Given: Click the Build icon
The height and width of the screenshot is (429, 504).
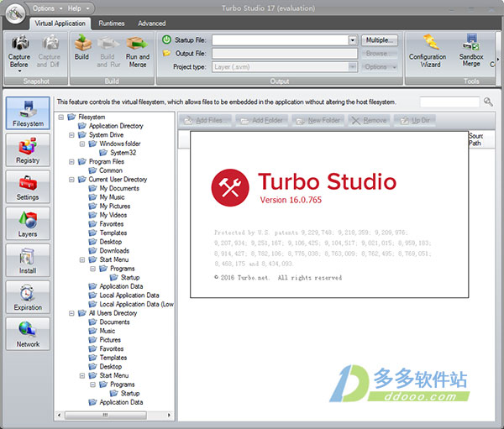Looking at the screenshot, I should (82, 48).
